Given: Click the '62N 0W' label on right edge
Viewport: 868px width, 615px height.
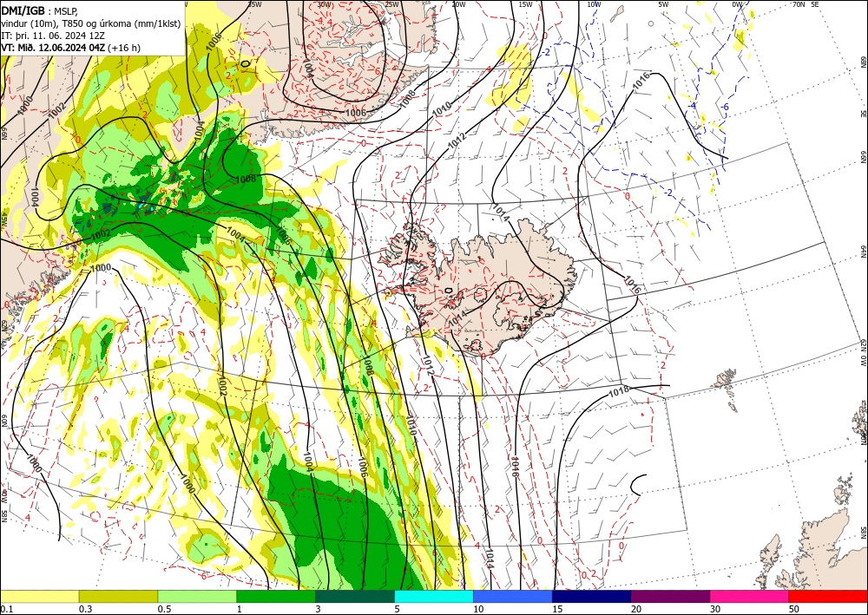Looking at the screenshot, I should [x=863, y=353].
